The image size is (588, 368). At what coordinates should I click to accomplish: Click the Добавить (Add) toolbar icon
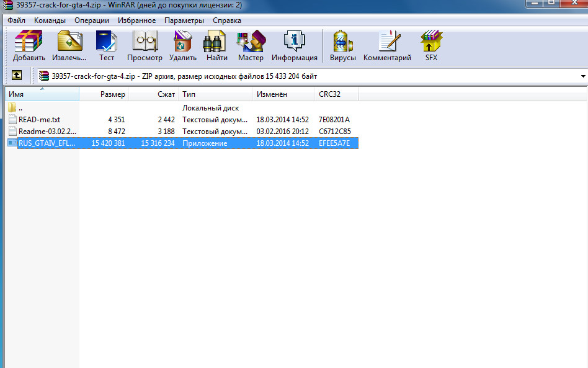[x=29, y=41]
